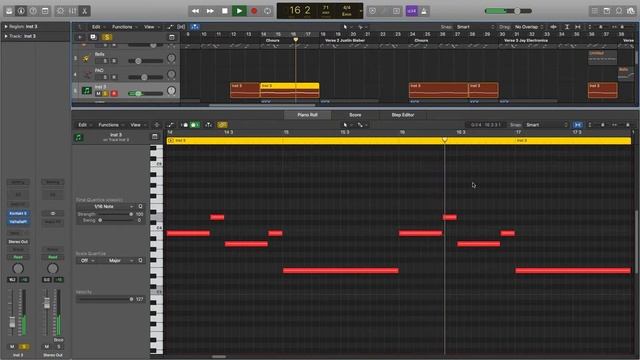This screenshot has width=640, height=360.
Task: Switch to the Piano Roll tab
Action: tap(307, 115)
